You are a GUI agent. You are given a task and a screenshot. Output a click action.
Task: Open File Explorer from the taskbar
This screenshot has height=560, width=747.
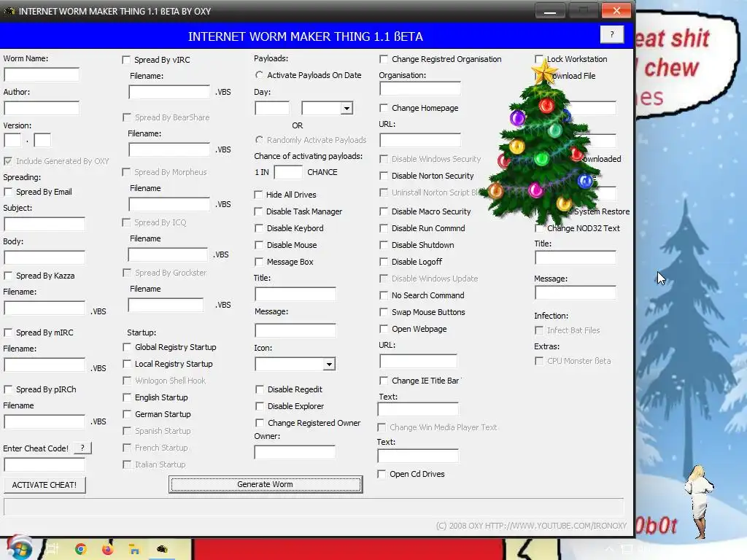pos(134,549)
